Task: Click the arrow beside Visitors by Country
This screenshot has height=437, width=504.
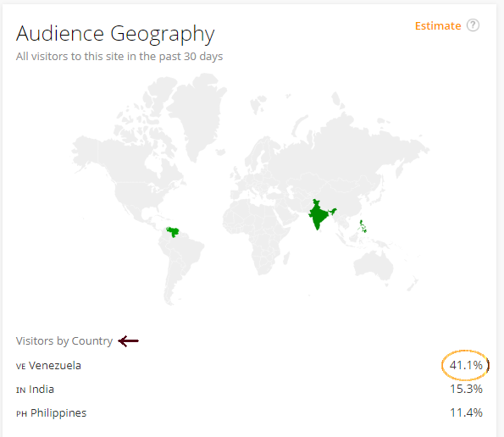Action: pos(128,341)
